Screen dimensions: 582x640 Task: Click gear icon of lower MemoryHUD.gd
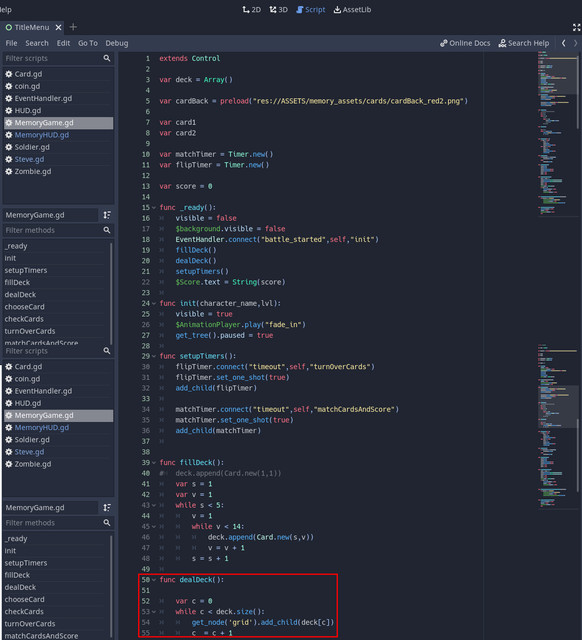click(x=9, y=428)
